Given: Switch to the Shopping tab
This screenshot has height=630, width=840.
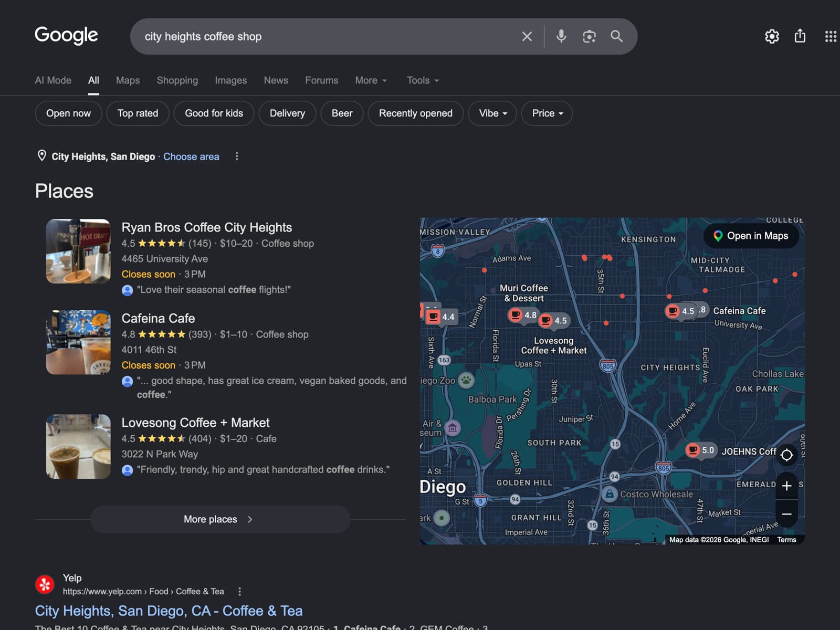Looking at the screenshot, I should tap(177, 80).
